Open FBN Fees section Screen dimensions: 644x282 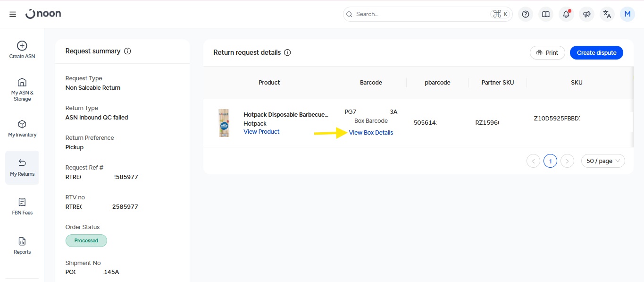(x=22, y=206)
